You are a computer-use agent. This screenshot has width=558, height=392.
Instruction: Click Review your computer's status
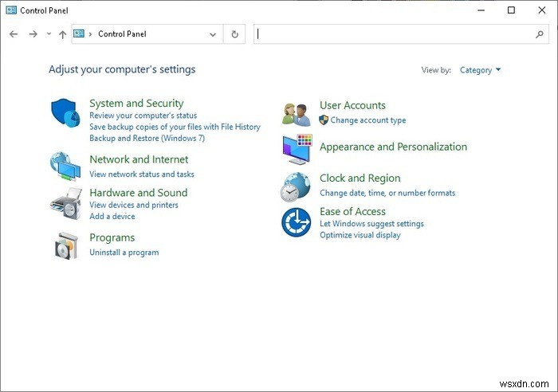(x=143, y=116)
